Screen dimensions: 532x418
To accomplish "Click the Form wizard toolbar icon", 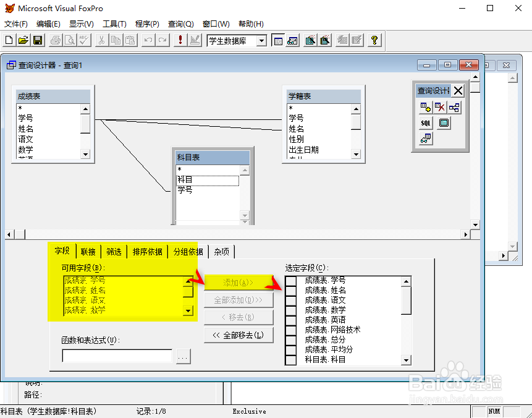I will 310,40.
